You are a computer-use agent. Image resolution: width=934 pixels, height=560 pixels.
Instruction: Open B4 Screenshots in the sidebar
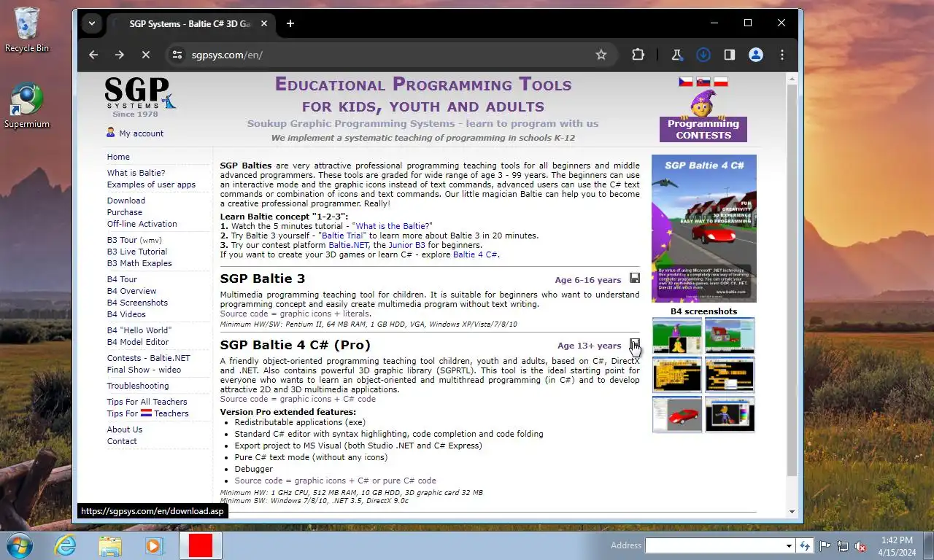(x=137, y=303)
